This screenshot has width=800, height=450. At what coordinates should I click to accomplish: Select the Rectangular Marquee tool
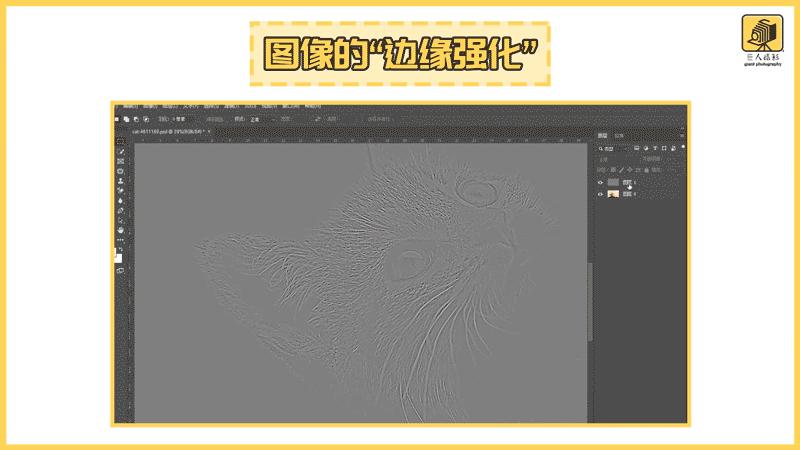coord(120,141)
